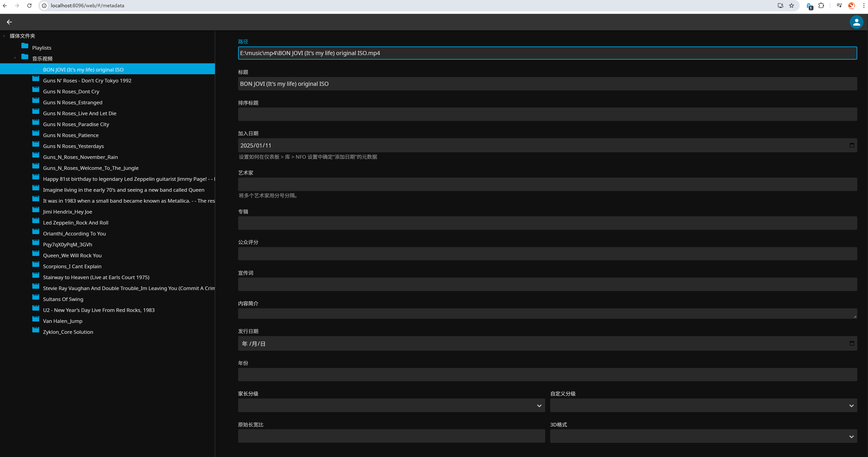Click the Playlists folder icon
Viewport: 868px width, 457px height.
pyautogui.click(x=25, y=46)
